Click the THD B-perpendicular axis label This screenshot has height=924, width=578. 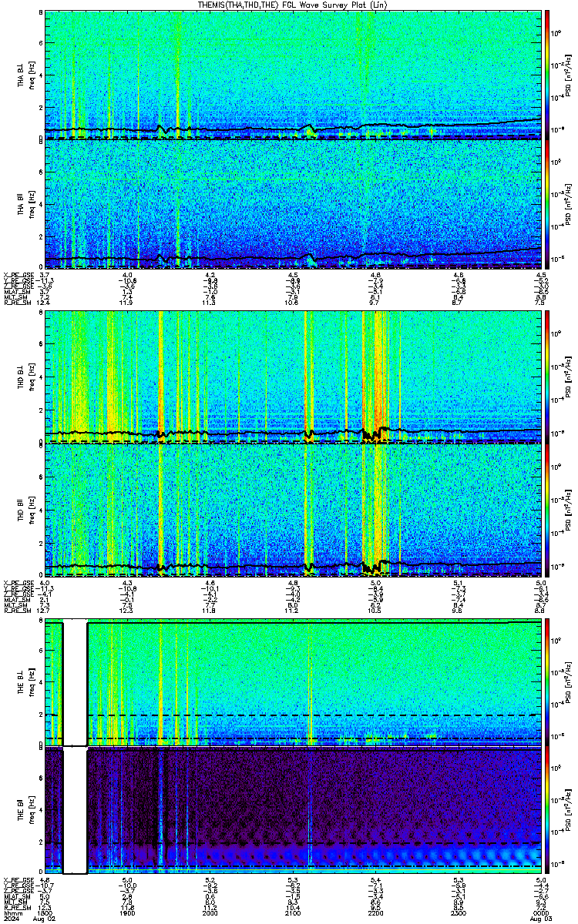(x=22, y=378)
